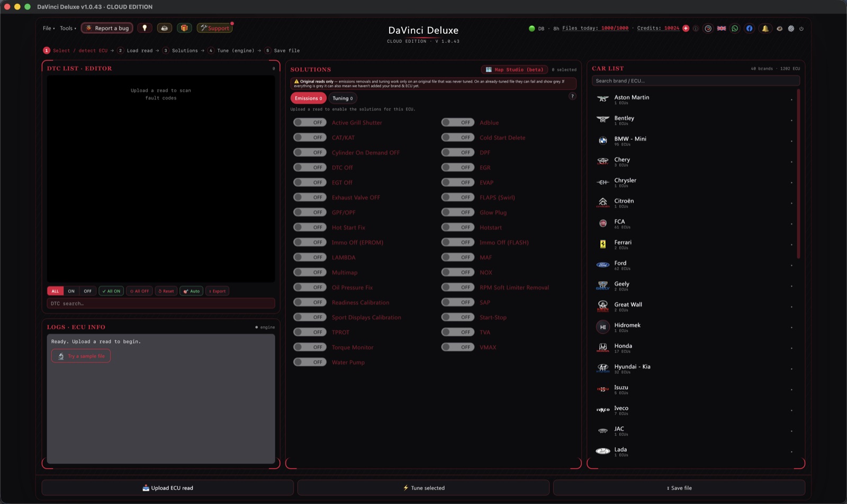Switch on the VMAX toggle
Image resolution: width=847 pixels, height=504 pixels.
[457, 347]
